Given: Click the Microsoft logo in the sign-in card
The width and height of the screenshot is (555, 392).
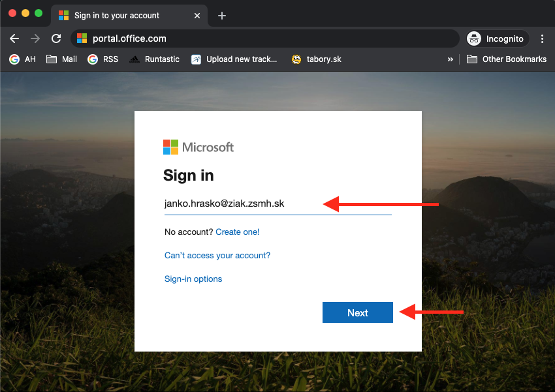Looking at the screenshot, I should tap(198, 147).
